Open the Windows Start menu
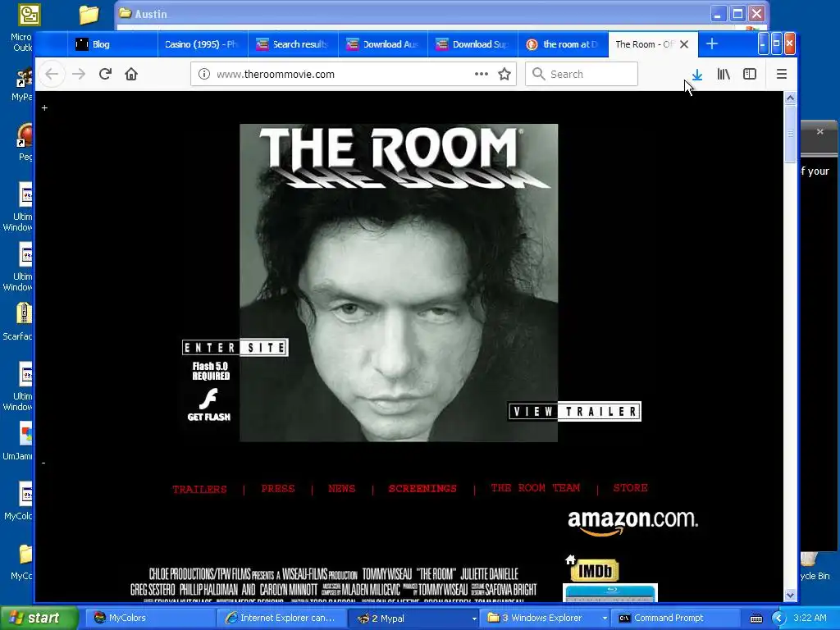840x630 pixels. [39, 618]
